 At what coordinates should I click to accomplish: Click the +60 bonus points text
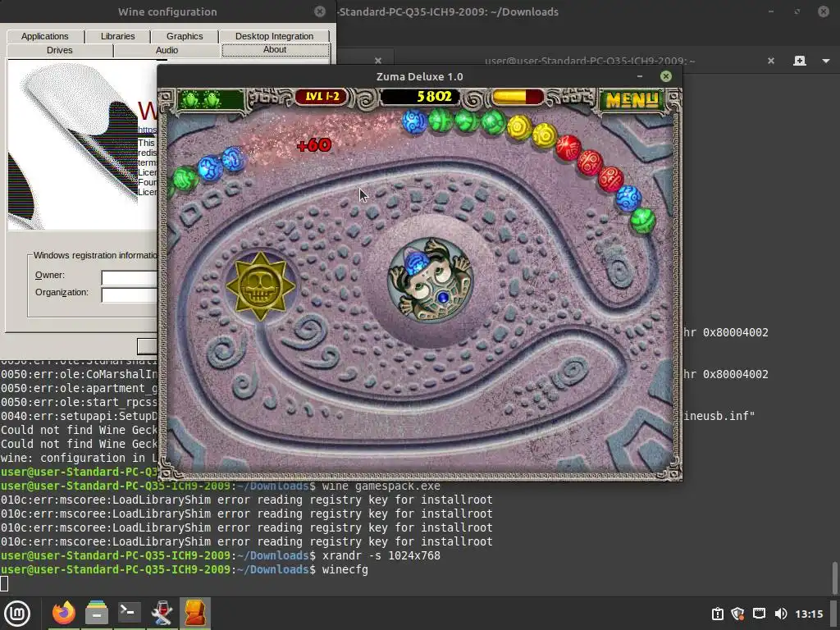[x=314, y=145]
